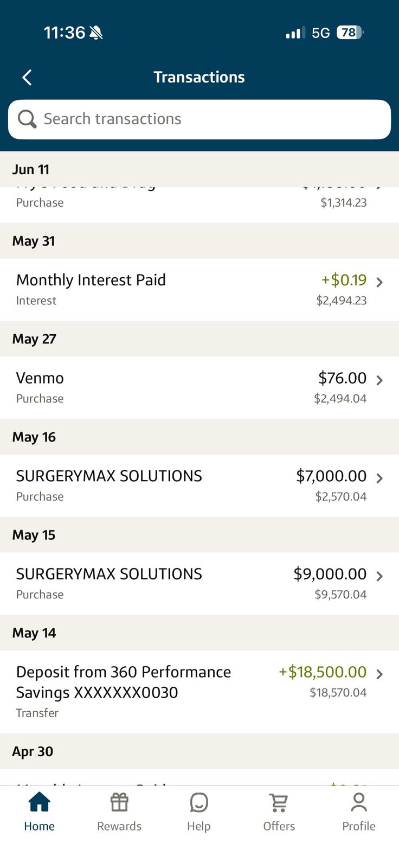This screenshot has width=399, height=868.
Task: Open SURGERYMAX SOLUTIONS May 16 purchase
Action: coord(200,486)
